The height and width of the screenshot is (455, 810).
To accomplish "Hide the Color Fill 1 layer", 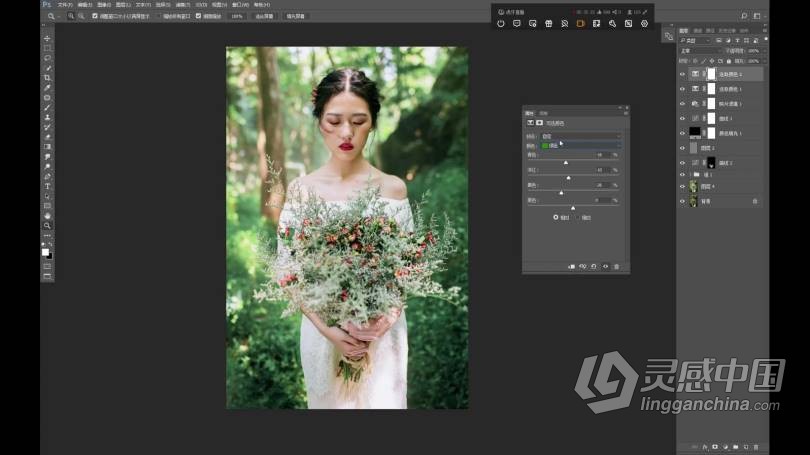I will click(682, 133).
